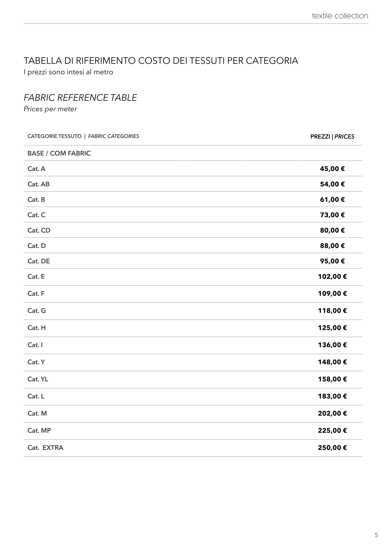
Task: Click the 102,00 € price for Cat. E
Action: [332, 277]
